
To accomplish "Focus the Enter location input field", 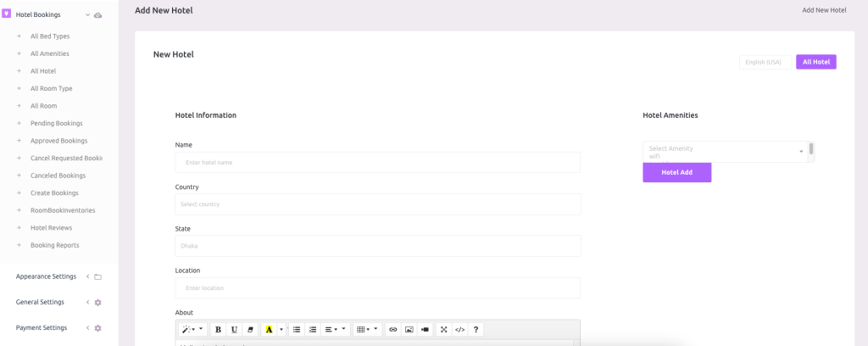I will click(377, 287).
